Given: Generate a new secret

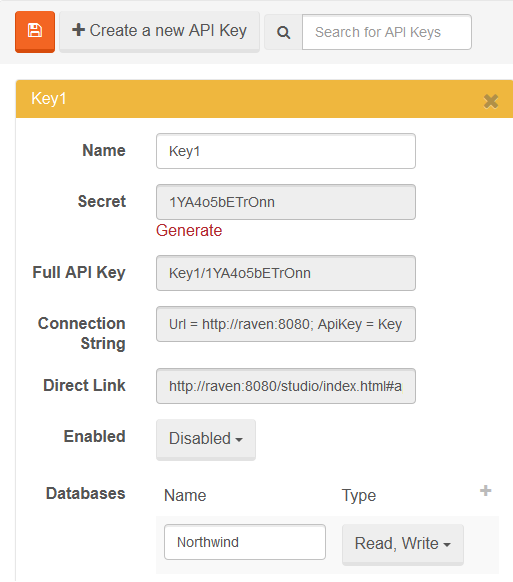Looking at the screenshot, I should pos(189,230).
